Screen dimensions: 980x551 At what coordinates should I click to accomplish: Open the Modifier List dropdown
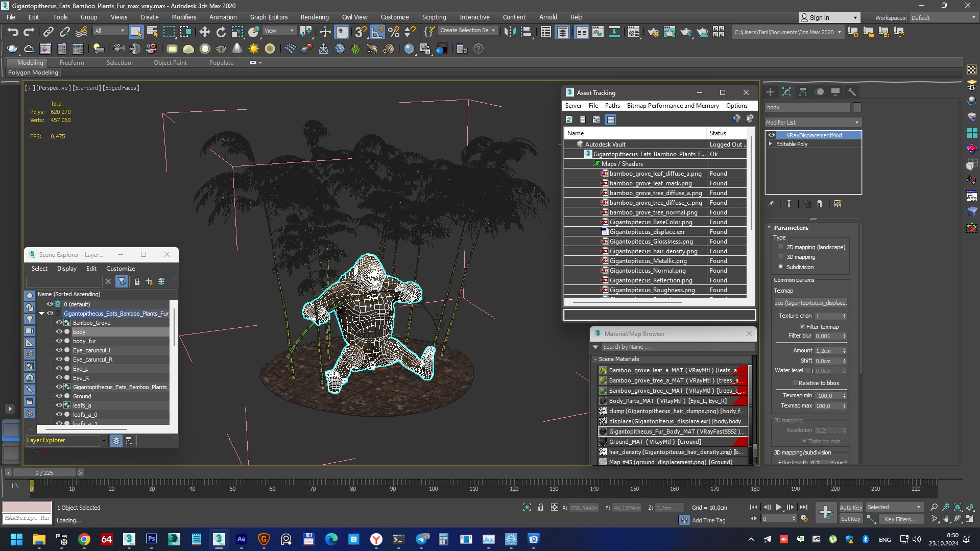tap(813, 123)
